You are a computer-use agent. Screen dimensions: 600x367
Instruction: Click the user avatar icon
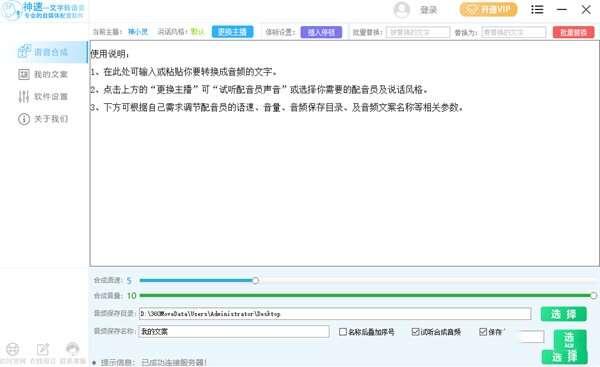402,10
